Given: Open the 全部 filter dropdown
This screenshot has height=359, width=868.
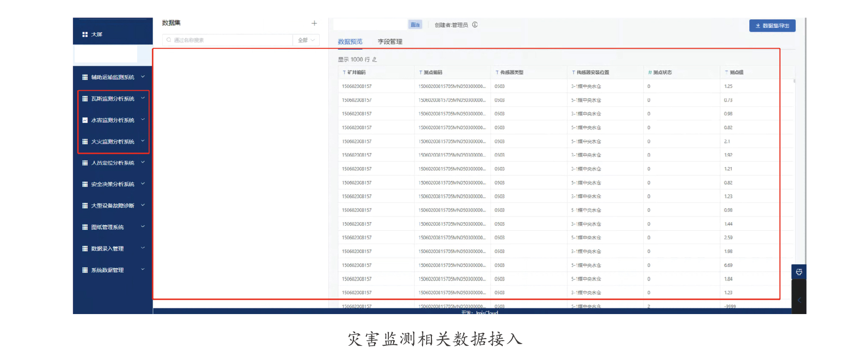Looking at the screenshot, I should tap(306, 40).
